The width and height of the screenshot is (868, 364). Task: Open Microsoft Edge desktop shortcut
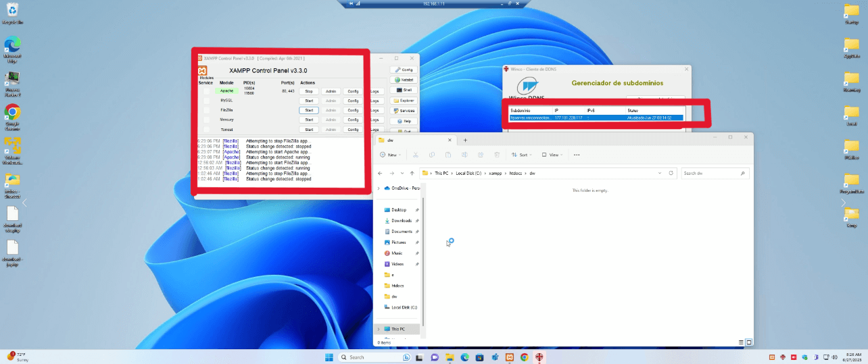[12, 49]
